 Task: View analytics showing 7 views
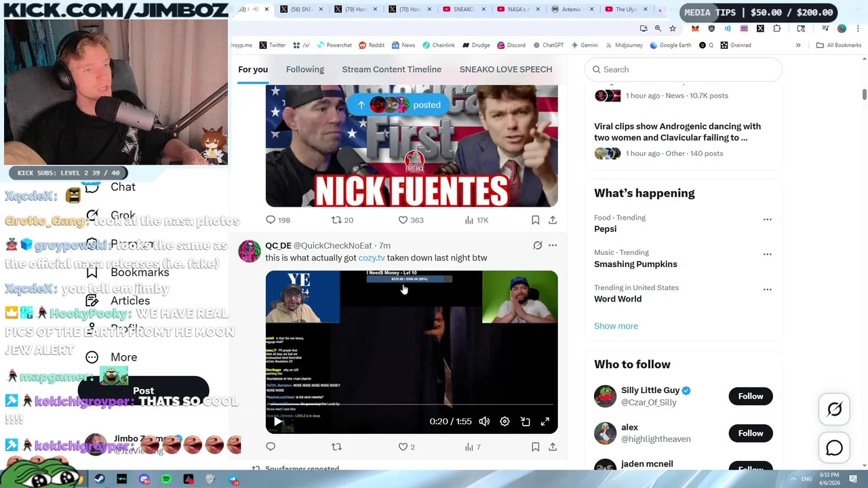(x=472, y=447)
